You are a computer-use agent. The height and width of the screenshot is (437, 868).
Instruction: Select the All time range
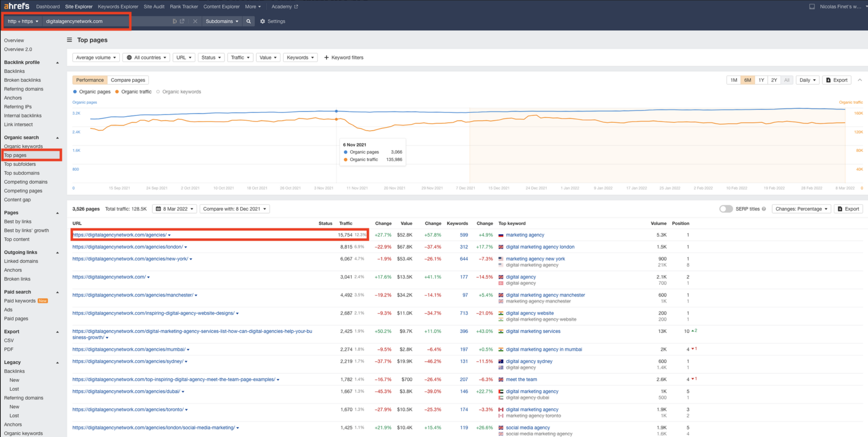(787, 80)
